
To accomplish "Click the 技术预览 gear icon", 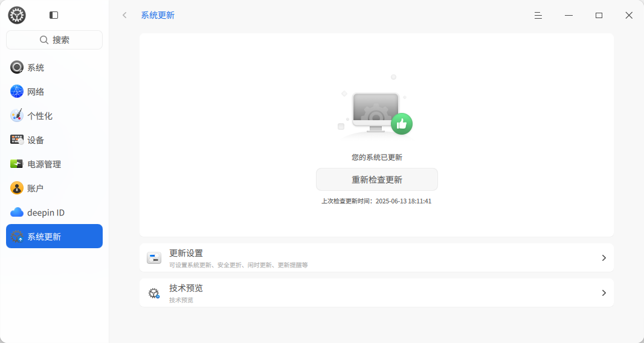I will click(154, 293).
